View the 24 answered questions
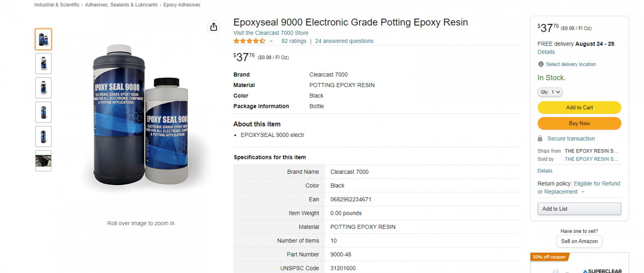644x273 pixels. pos(344,41)
